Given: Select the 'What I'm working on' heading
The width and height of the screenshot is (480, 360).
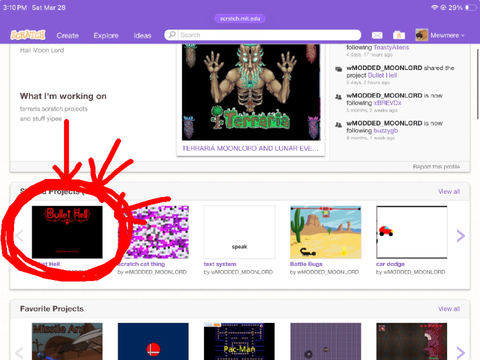Looking at the screenshot, I should coord(63,96).
